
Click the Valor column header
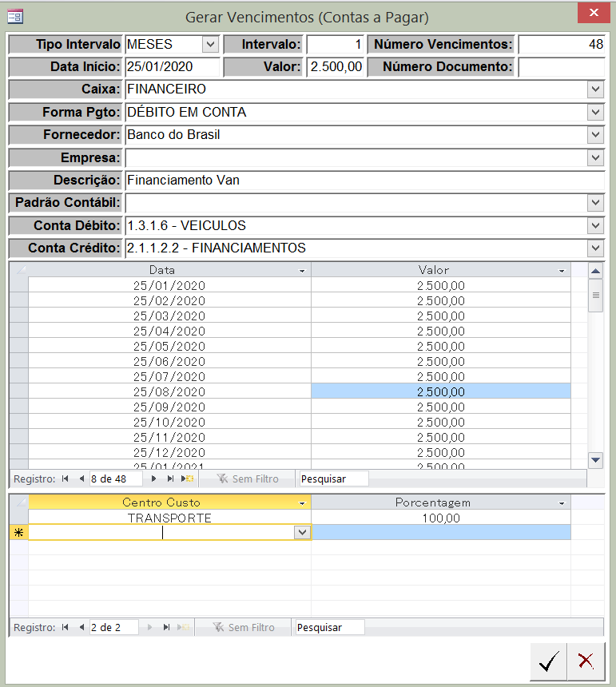[433, 271]
